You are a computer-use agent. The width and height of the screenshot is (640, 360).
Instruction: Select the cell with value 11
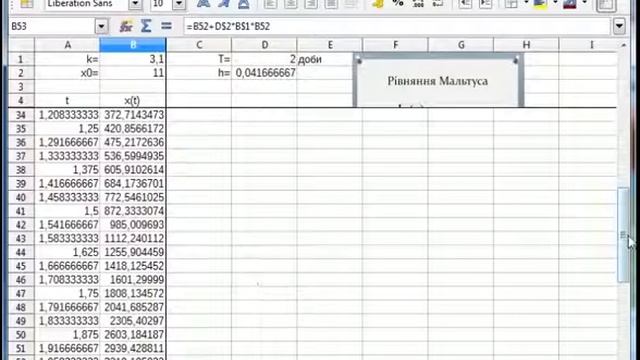[133, 73]
